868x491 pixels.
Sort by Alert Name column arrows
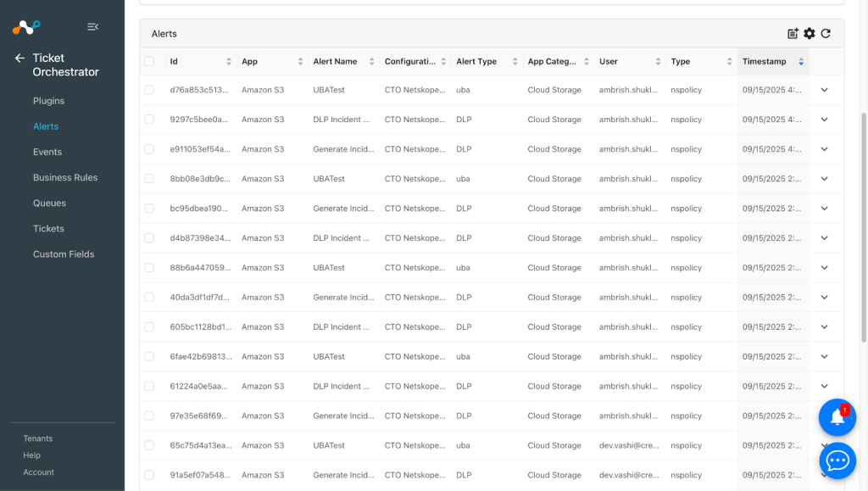click(x=371, y=61)
